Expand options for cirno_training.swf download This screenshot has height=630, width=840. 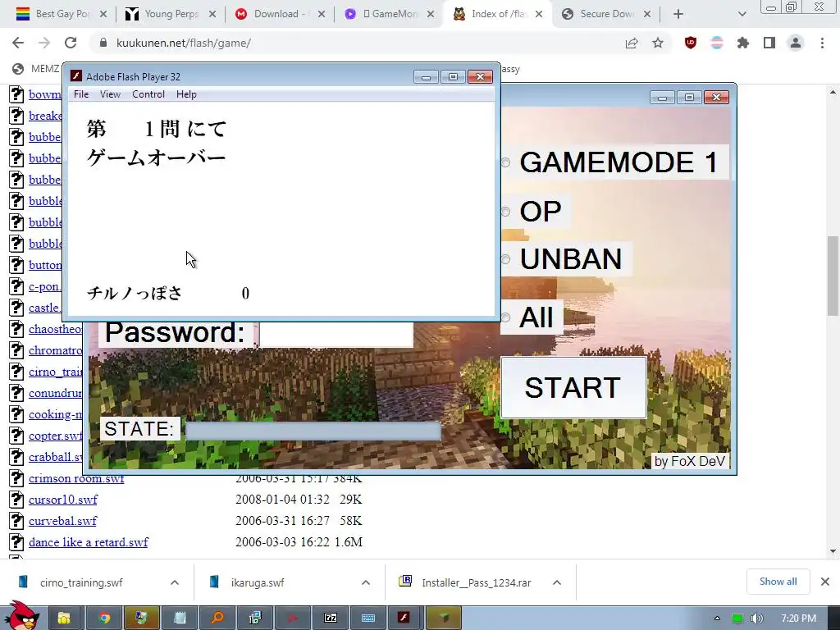175,582
